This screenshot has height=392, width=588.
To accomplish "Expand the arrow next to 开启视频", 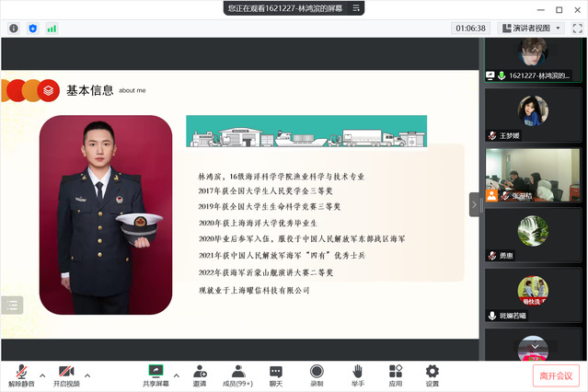I will pos(88,375).
